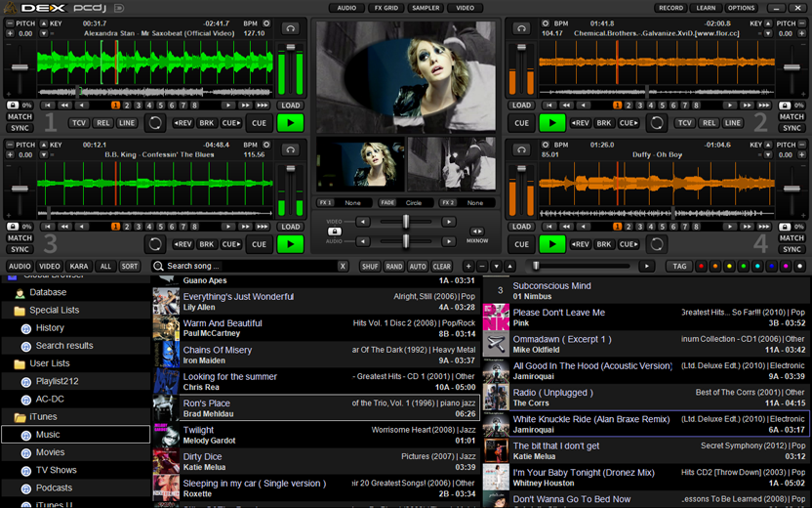812x508 pixels.
Task: Select hot cue 4 on deck 3
Action: point(148,227)
